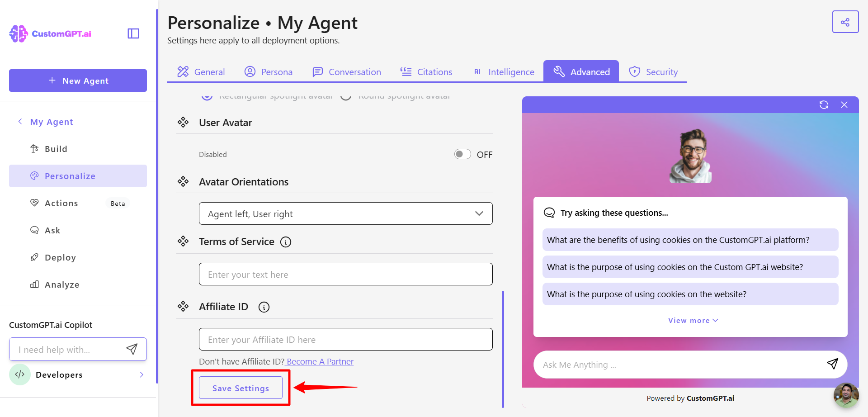Open Actions Beta in sidebar
Screen dimensions: 868x417
pos(78,203)
